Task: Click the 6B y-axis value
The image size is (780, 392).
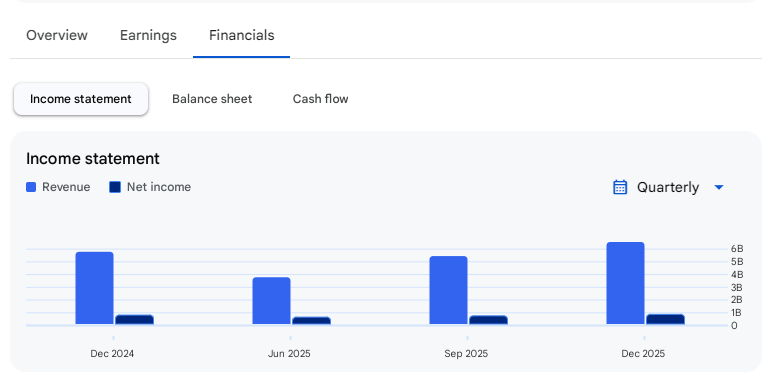Action: (737, 249)
